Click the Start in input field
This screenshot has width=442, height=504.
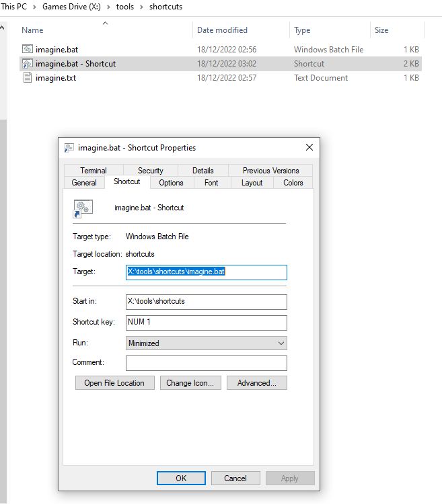point(207,302)
